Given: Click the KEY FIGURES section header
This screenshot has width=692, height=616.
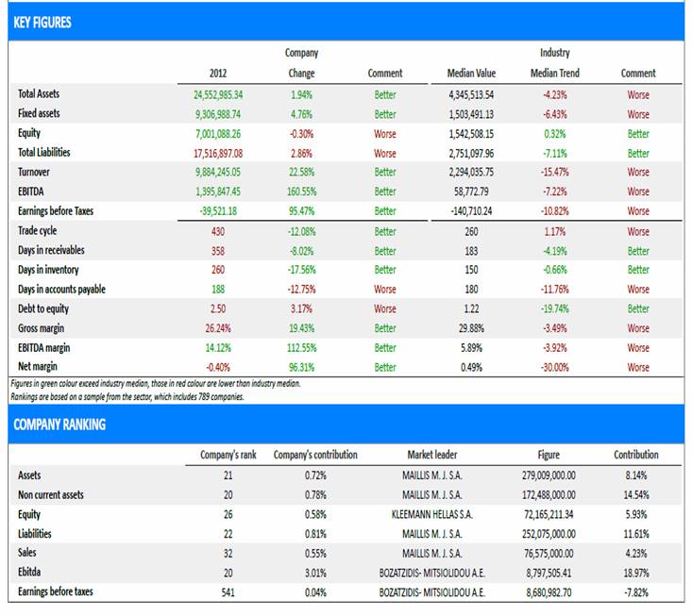Looking at the screenshot, I should (42, 22).
